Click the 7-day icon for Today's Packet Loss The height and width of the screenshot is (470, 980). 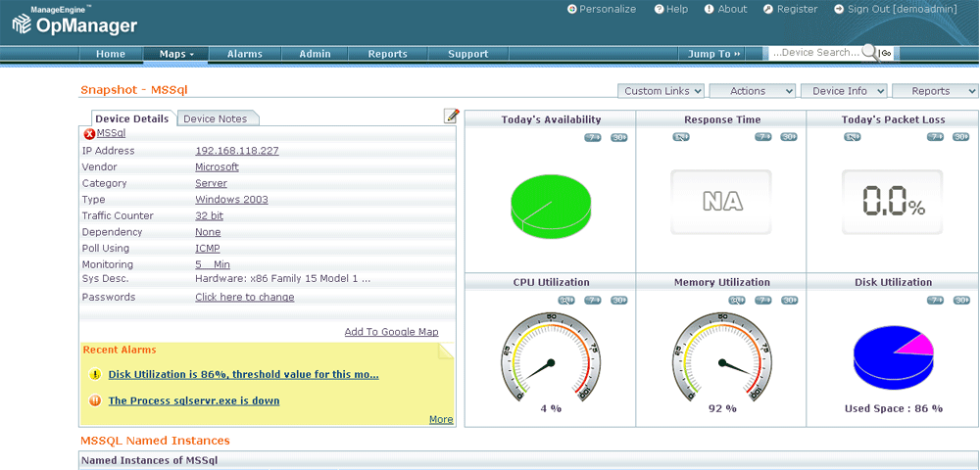(x=935, y=137)
